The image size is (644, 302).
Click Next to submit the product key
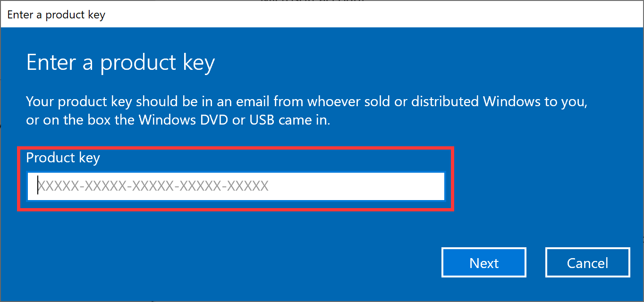[x=483, y=262]
